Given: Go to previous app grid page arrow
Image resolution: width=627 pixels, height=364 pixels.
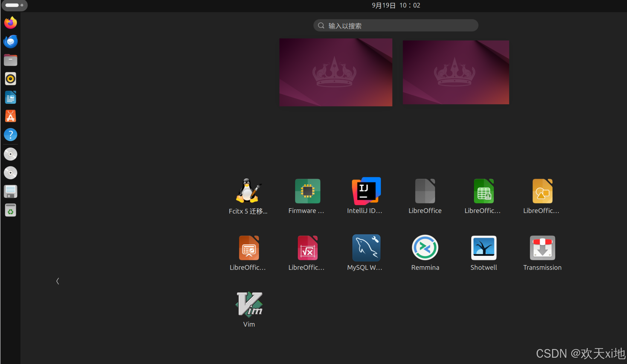Looking at the screenshot, I should pyautogui.click(x=58, y=281).
